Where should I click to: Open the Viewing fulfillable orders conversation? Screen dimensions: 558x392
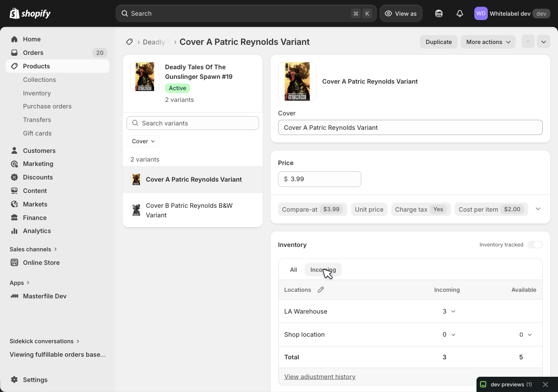(x=58, y=355)
